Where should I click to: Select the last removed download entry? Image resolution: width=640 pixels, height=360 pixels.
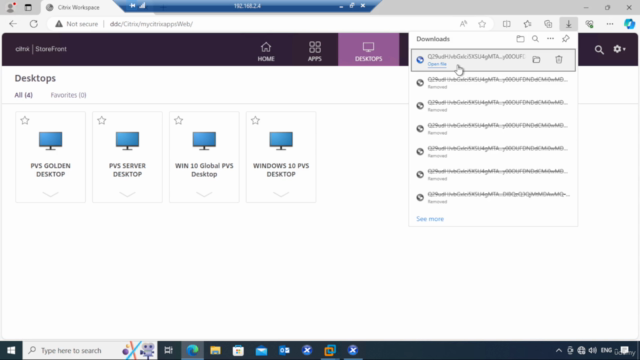click(493, 197)
